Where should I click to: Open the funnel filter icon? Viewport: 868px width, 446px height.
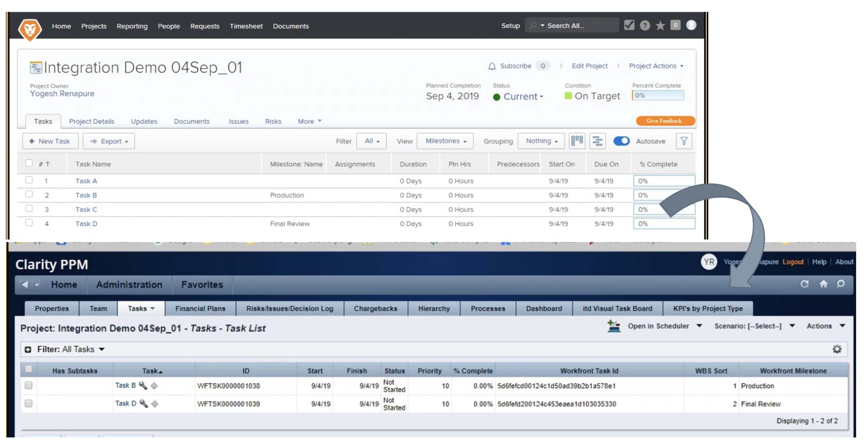point(684,141)
